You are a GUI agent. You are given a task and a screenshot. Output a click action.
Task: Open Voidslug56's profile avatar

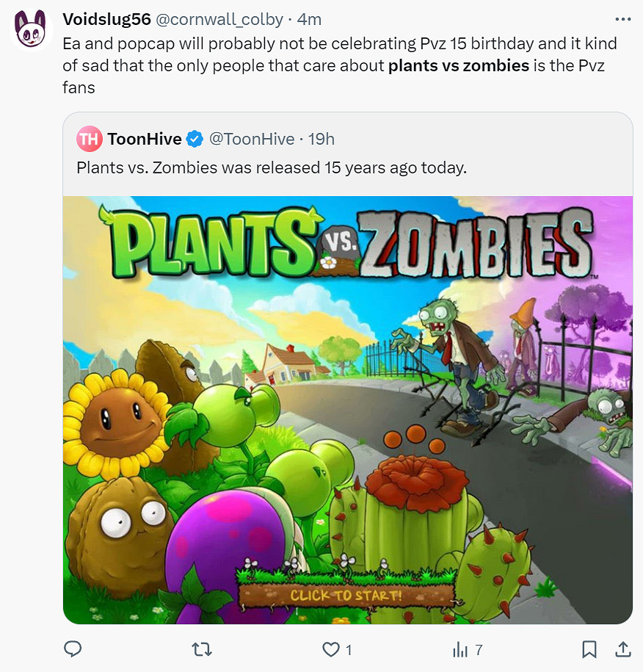point(29,29)
